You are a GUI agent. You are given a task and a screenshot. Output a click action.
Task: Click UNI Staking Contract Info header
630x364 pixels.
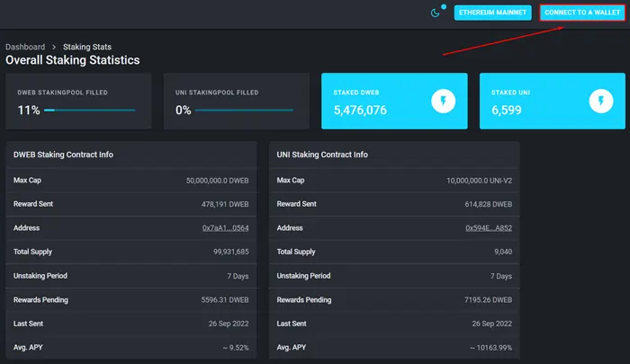322,155
